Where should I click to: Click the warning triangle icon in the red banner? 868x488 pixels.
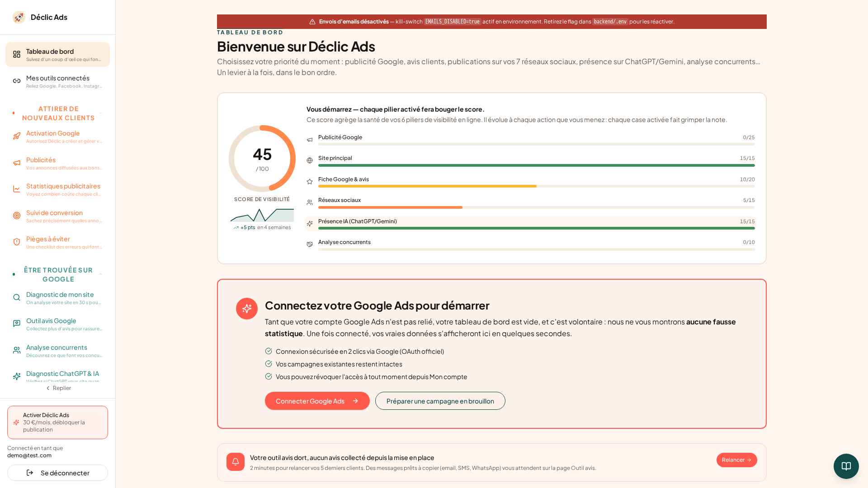pyautogui.click(x=312, y=22)
